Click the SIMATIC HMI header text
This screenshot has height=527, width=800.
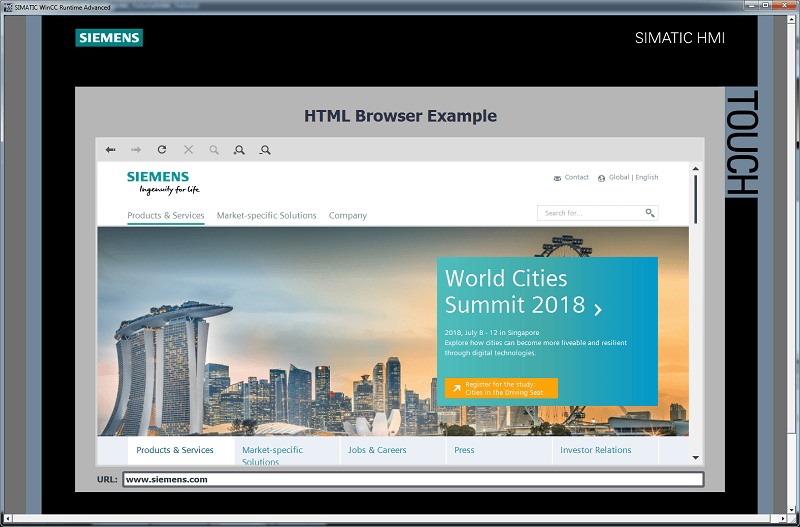point(680,38)
